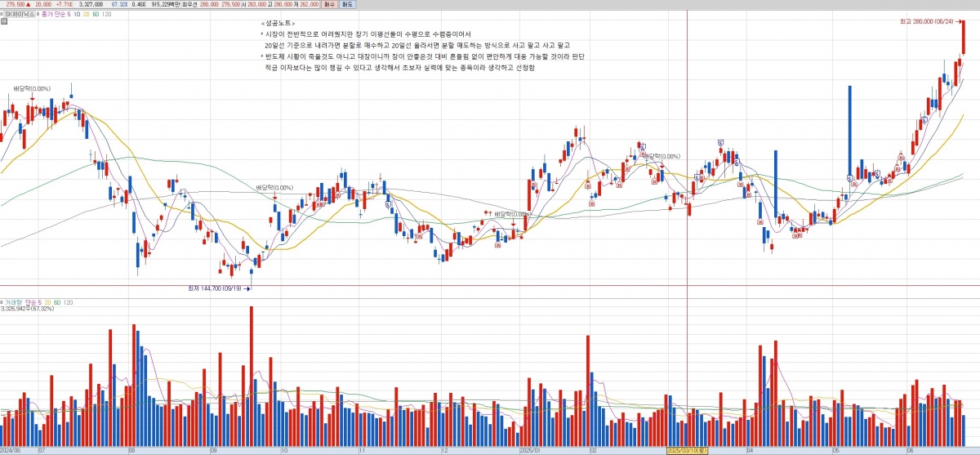Click the top-right latest red candle
Image resolution: width=980 pixels, height=455 pixels.
(x=964, y=37)
